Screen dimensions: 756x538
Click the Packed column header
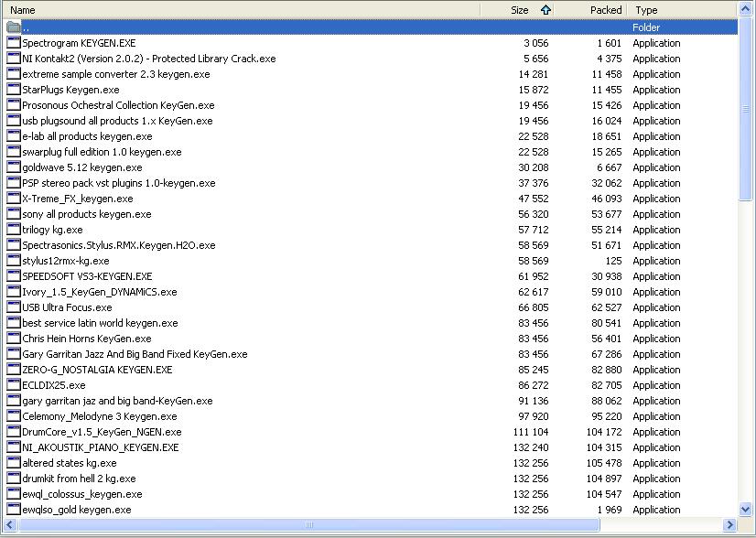[x=591, y=10]
